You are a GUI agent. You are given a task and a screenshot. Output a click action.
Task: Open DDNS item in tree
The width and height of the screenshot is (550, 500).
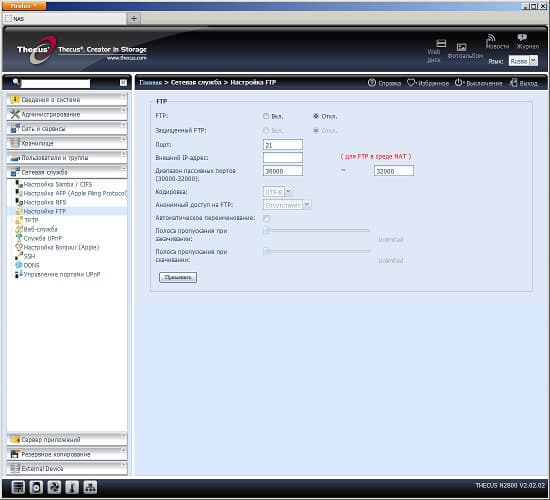(x=31, y=265)
